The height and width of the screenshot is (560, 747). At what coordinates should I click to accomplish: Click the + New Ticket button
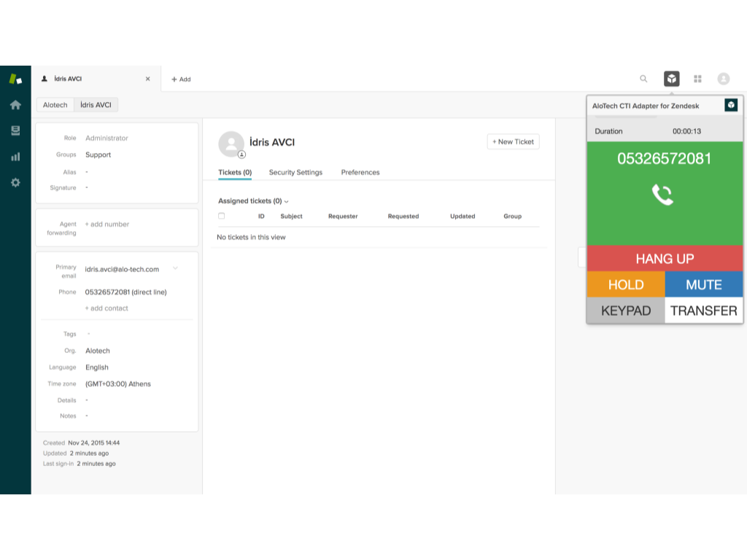(x=513, y=141)
